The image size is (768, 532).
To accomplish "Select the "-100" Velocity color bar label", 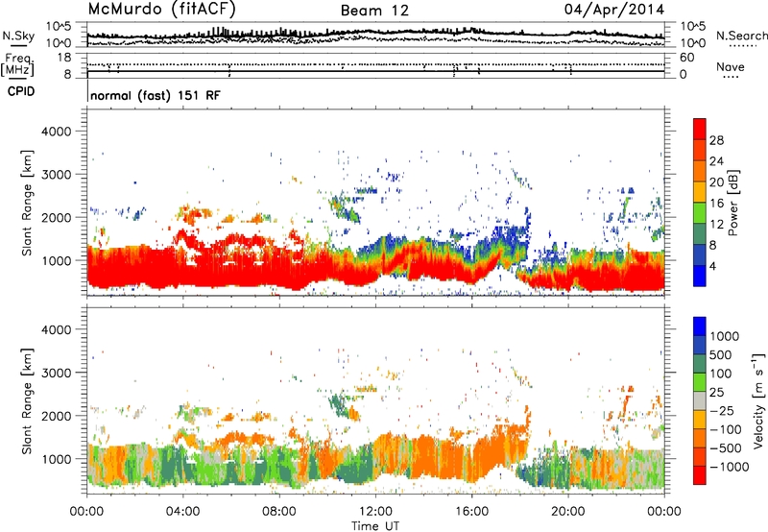I will tap(726, 429).
